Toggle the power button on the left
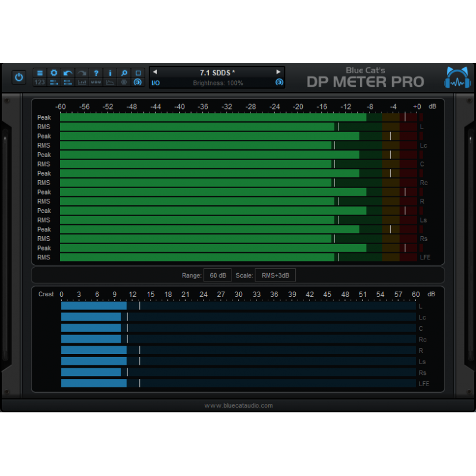This screenshot has height=476, width=476. click(18, 77)
